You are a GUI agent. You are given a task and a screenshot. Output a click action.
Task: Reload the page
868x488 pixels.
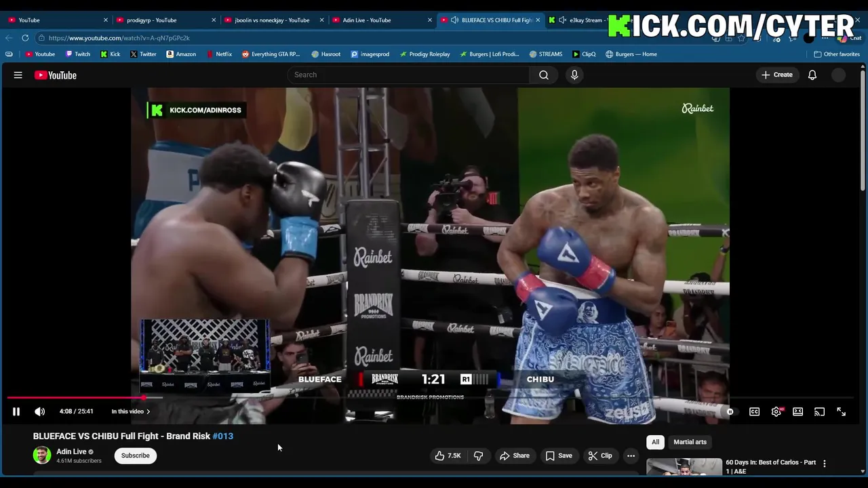click(25, 38)
